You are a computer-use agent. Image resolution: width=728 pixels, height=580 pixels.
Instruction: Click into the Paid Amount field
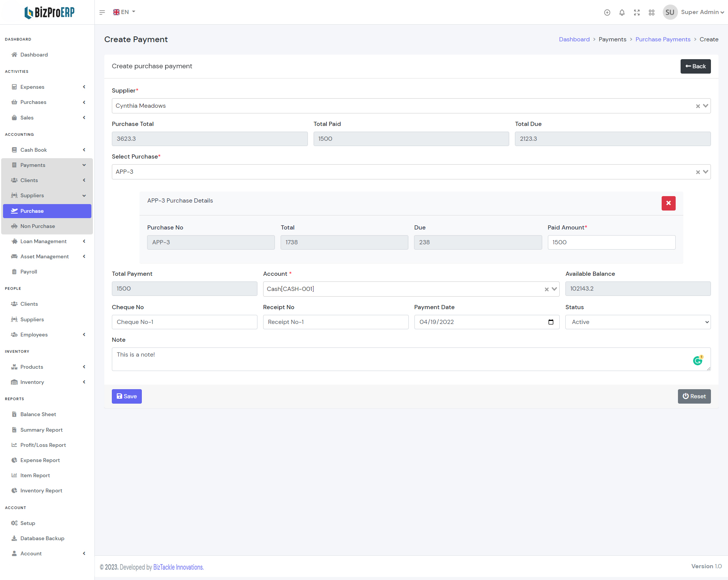click(x=611, y=242)
